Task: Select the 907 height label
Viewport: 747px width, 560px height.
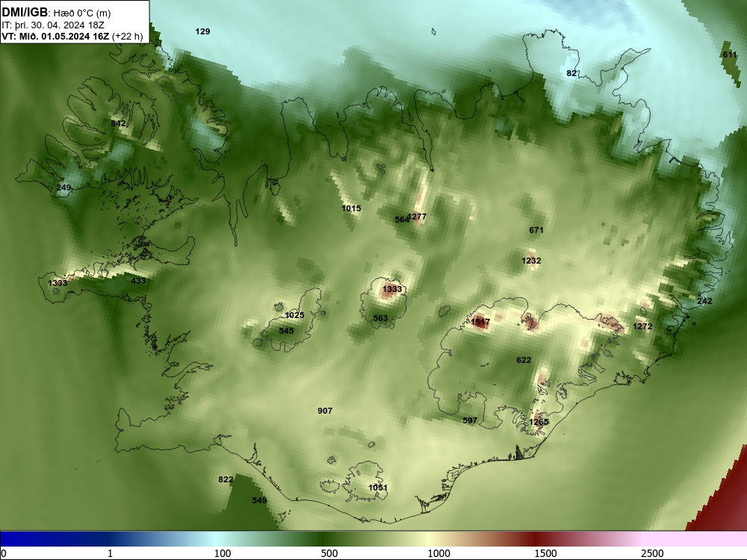Action: [325, 411]
